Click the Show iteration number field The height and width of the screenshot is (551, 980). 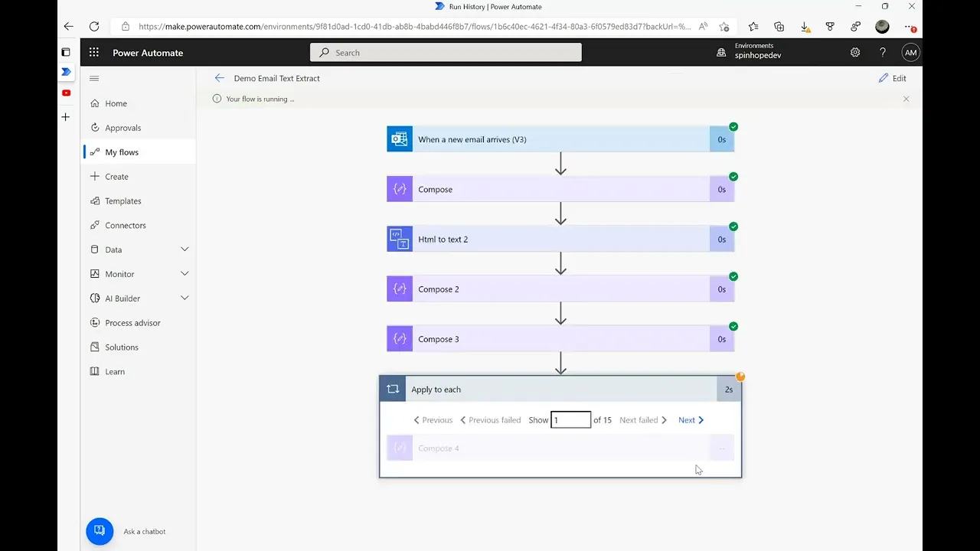point(570,420)
